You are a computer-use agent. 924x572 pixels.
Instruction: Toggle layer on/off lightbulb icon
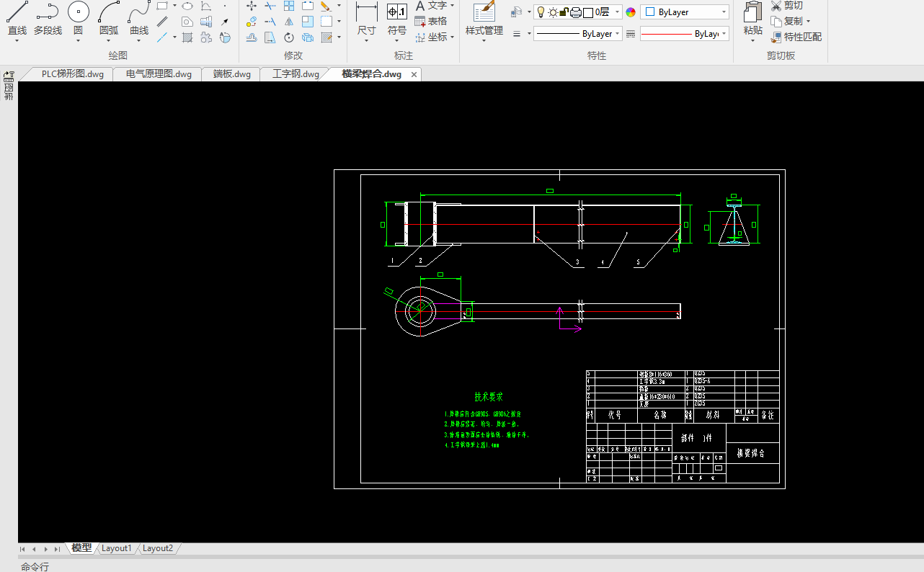click(541, 12)
